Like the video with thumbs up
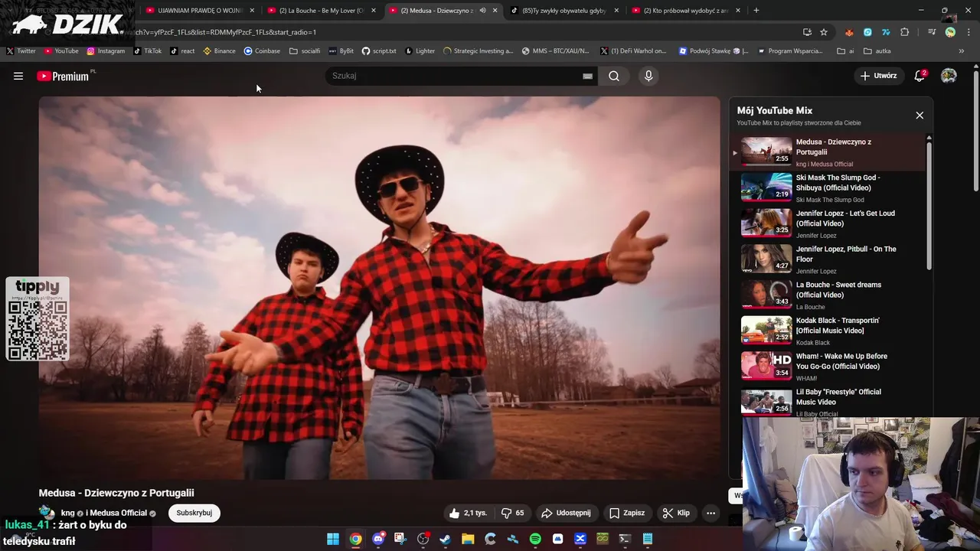This screenshot has height=551, width=980. [468, 513]
